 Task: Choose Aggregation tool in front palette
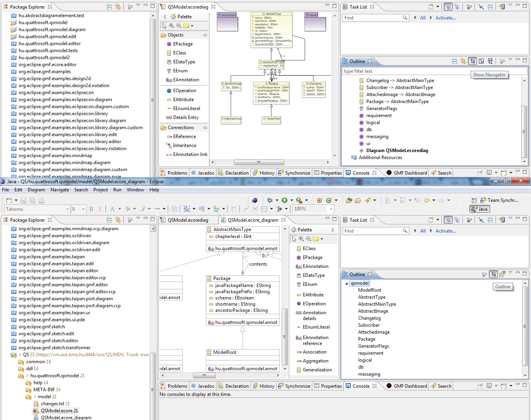[x=312, y=361]
